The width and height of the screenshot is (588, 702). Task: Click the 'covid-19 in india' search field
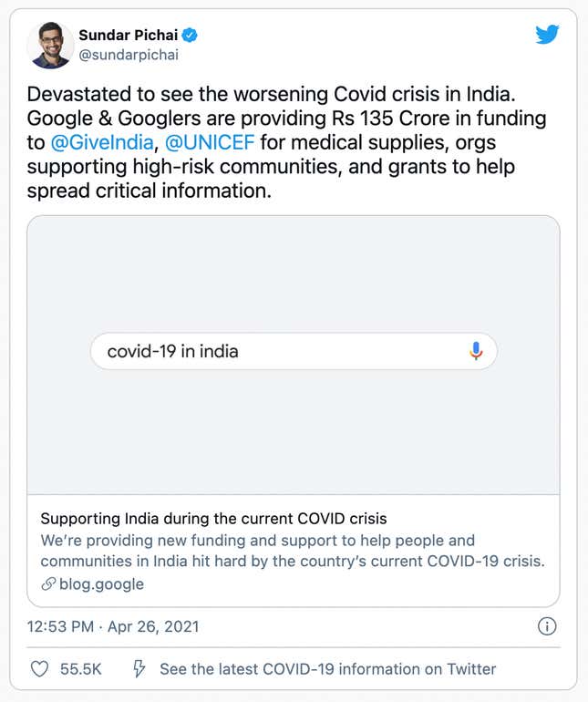[294, 351]
